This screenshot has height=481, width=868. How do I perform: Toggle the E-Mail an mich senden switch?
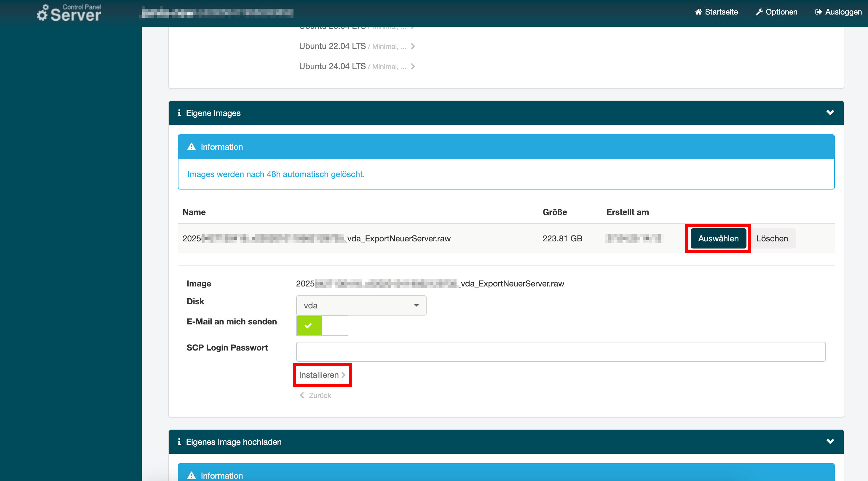pyautogui.click(x=322, y=326)
